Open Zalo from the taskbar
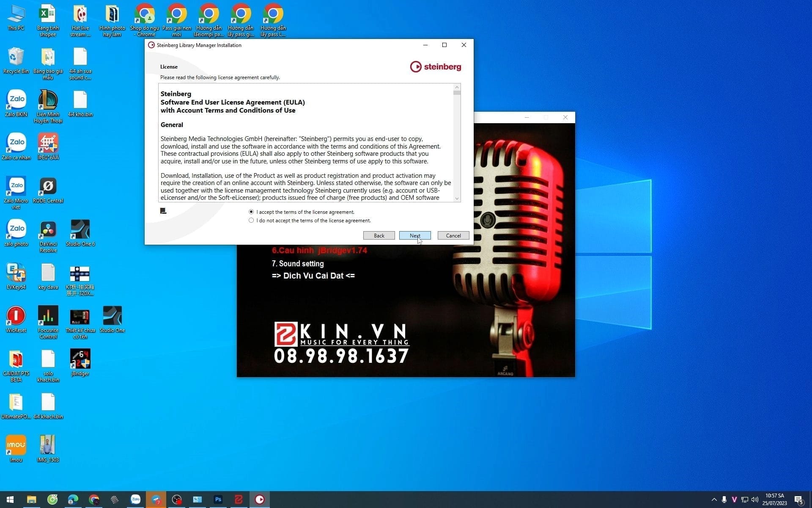Screen dimensions: 812x508 [x=135, y=500]
